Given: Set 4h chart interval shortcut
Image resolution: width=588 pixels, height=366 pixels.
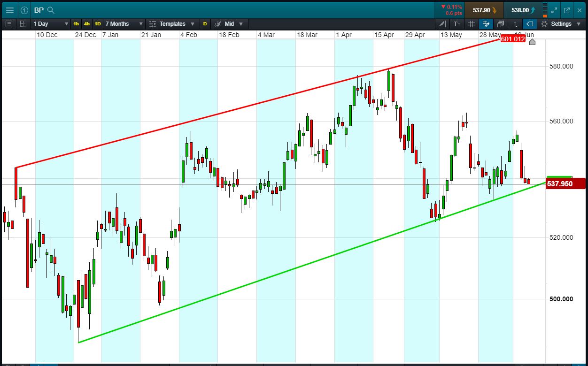Looking at the screenshot, I should tap(87, 23).
